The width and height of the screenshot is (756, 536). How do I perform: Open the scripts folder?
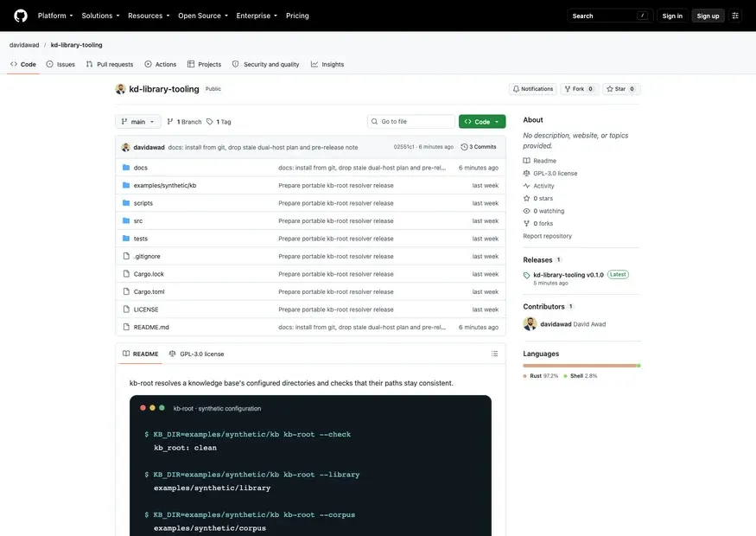coord(143,203)
